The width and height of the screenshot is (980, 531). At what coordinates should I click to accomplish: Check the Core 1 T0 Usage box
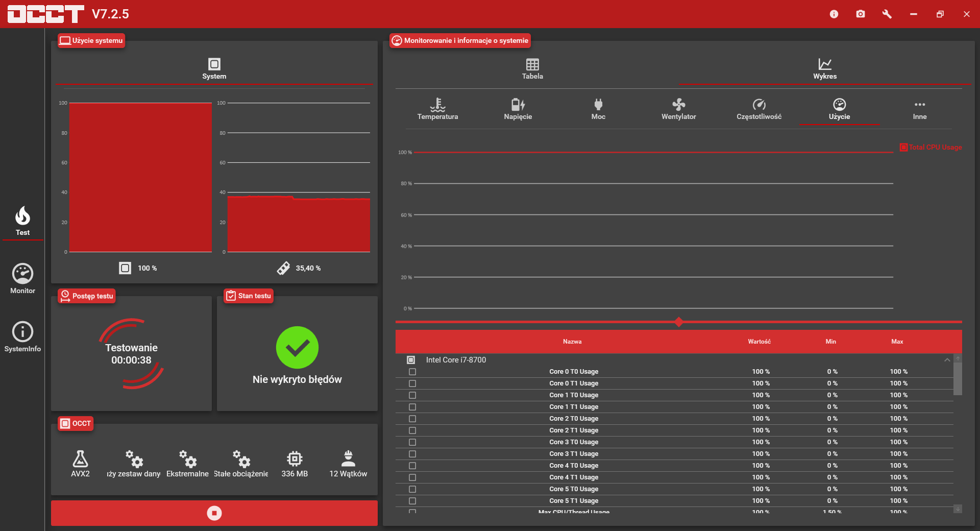[412, 395]
